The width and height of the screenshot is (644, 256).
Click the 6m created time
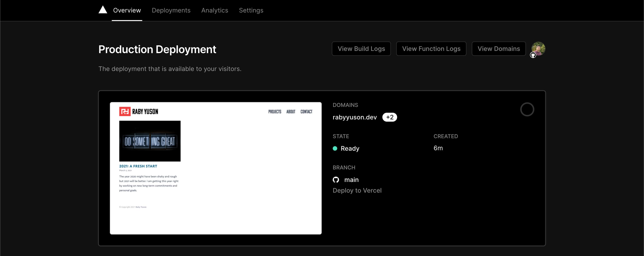[x=438, y=148]
